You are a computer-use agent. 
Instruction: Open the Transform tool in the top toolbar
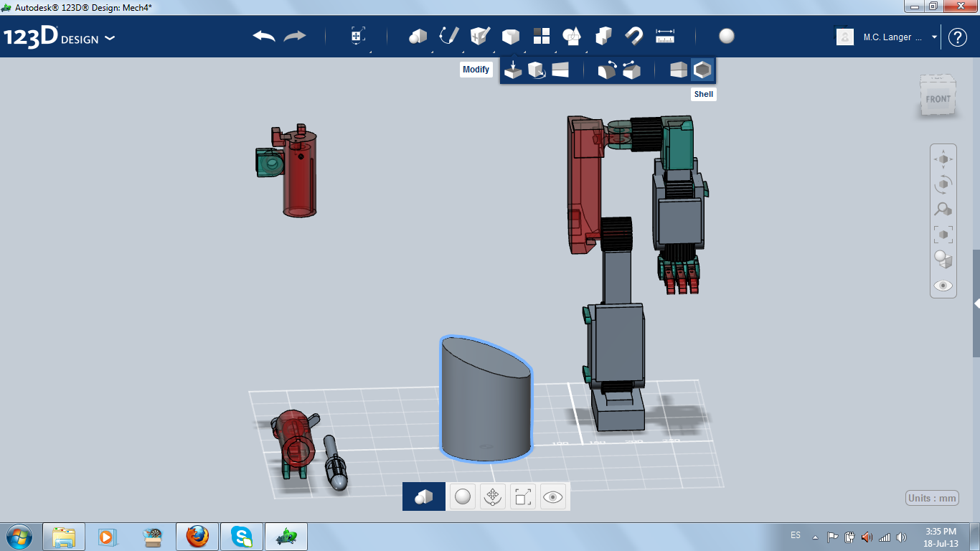(x=358, y=36)
